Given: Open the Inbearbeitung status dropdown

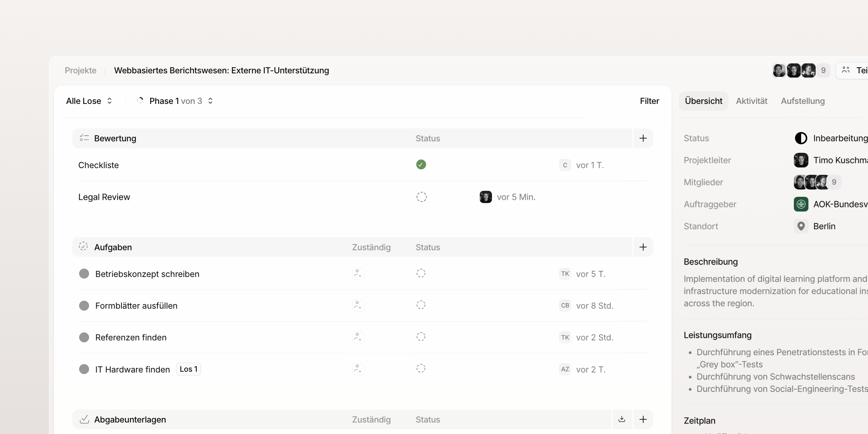Looking at the screenshot, I should click(x=831, y=138).
